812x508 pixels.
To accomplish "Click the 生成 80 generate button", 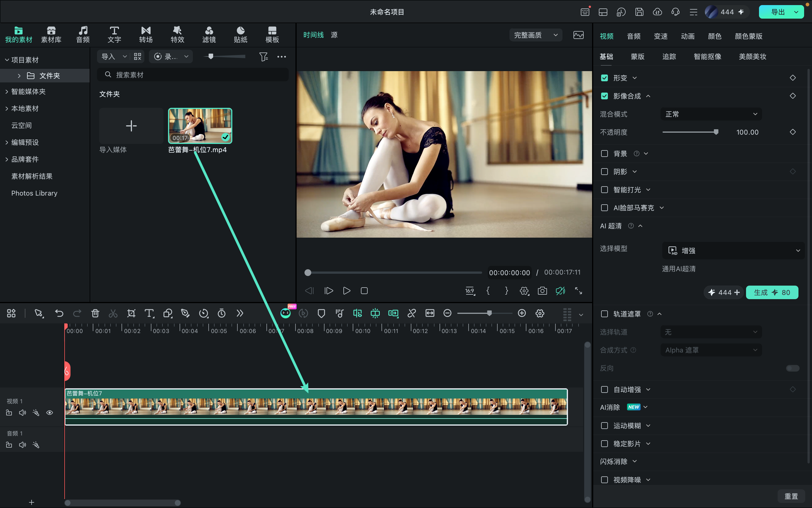I will (772, 292).
